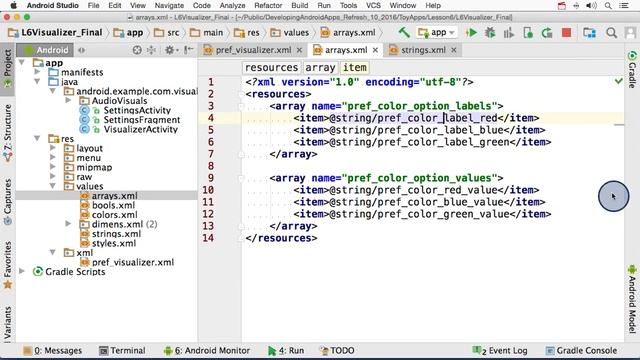The image size is (640, 360).
Task: Click the 'resources' XML breadcrumb
Action: pos(271,67)
